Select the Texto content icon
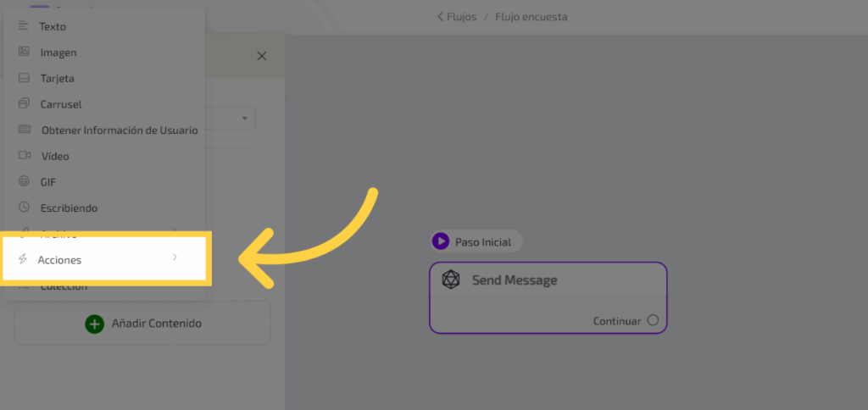Image resolution: width=868 pixels, height=410 pixels. (24, 26)
